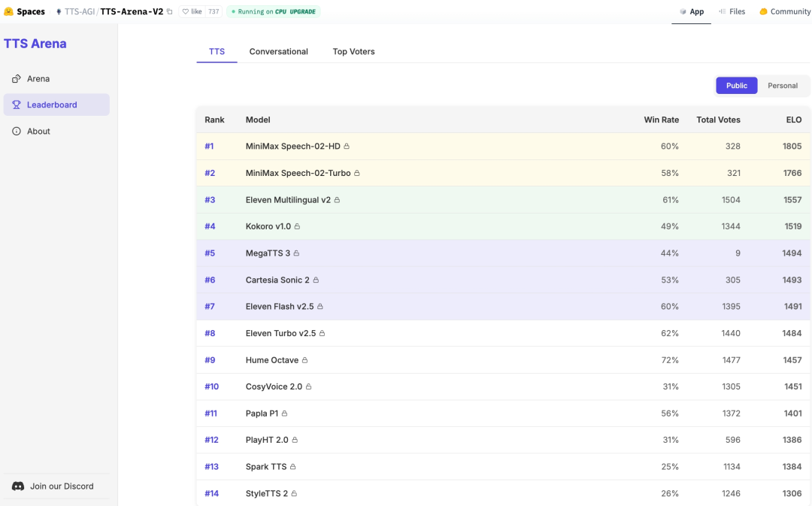
Task: Click the Win Rate column header
Action: click(662, 120)
